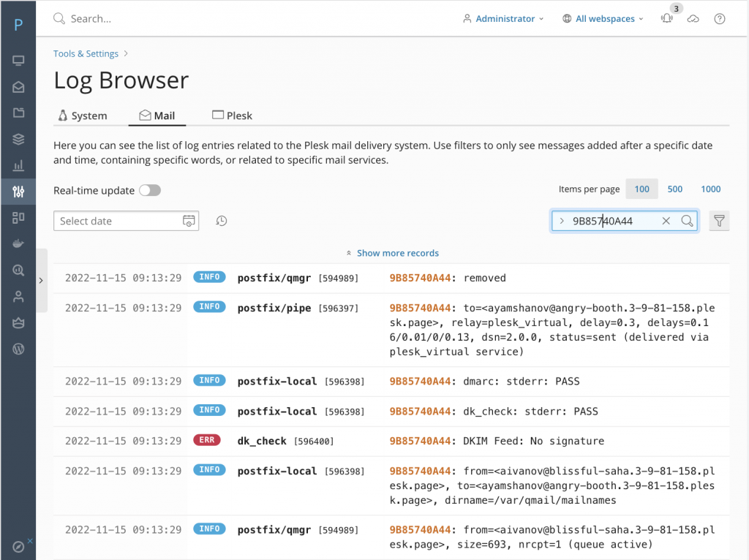Click 'dk_check' service name
Screen dimensions: 749x560
pos(262,441)
